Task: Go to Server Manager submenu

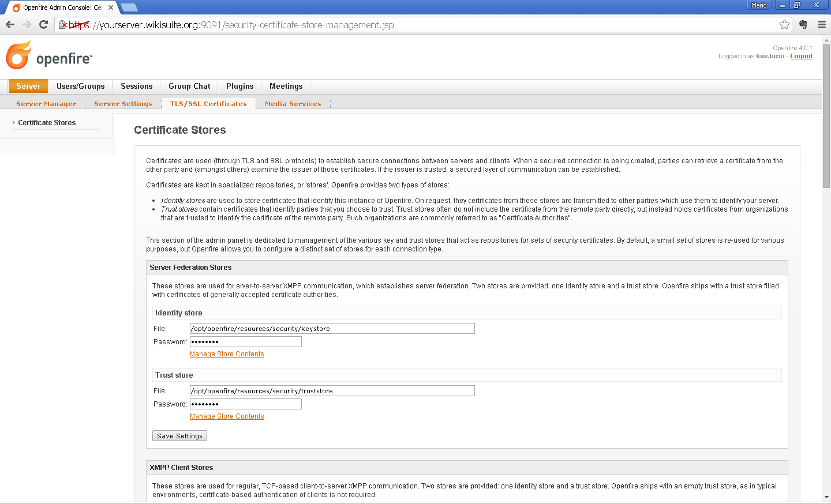Action: coord(46,104)
